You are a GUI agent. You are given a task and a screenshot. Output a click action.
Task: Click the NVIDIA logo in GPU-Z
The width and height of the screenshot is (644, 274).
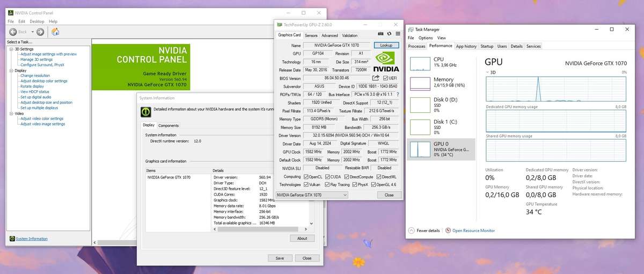point(386,61)
